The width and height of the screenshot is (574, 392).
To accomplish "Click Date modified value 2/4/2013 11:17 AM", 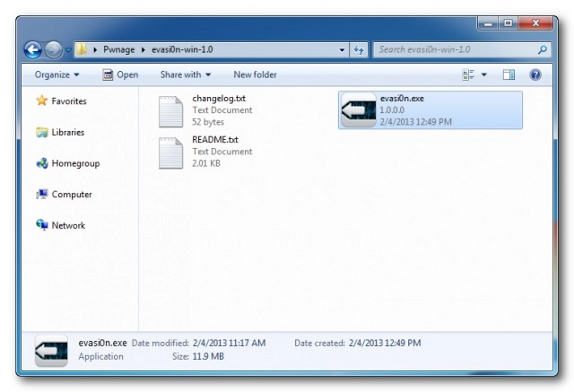I will [x=230, y=343].
